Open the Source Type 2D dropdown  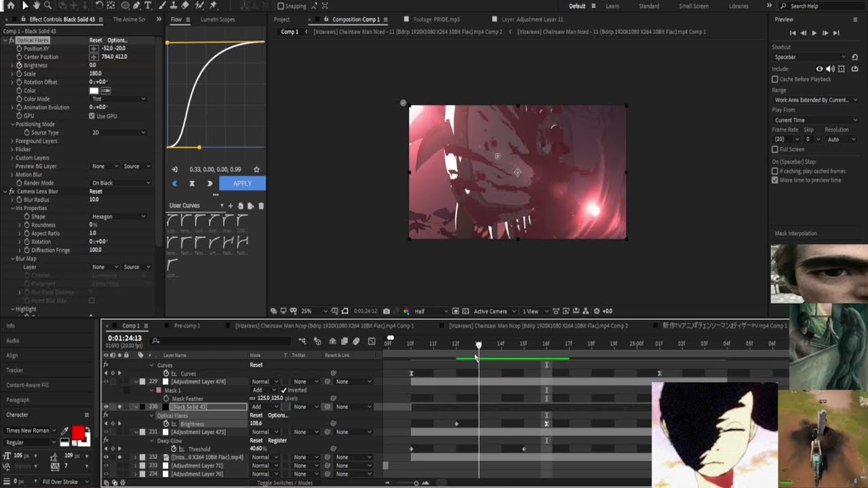click(119, 133)
